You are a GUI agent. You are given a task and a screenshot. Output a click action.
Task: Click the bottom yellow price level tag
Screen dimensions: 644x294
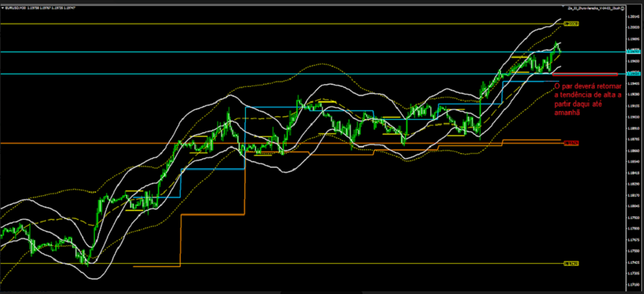point(571,264)
